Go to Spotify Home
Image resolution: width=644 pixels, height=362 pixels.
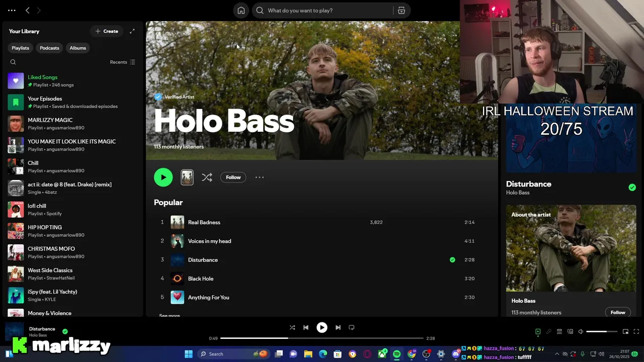click(241, 11)
